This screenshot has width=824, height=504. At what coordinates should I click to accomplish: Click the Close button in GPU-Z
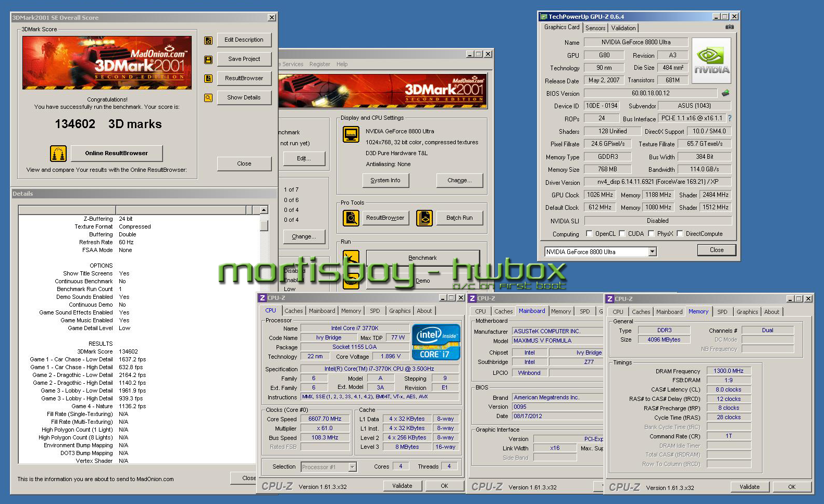coord(717,250)
